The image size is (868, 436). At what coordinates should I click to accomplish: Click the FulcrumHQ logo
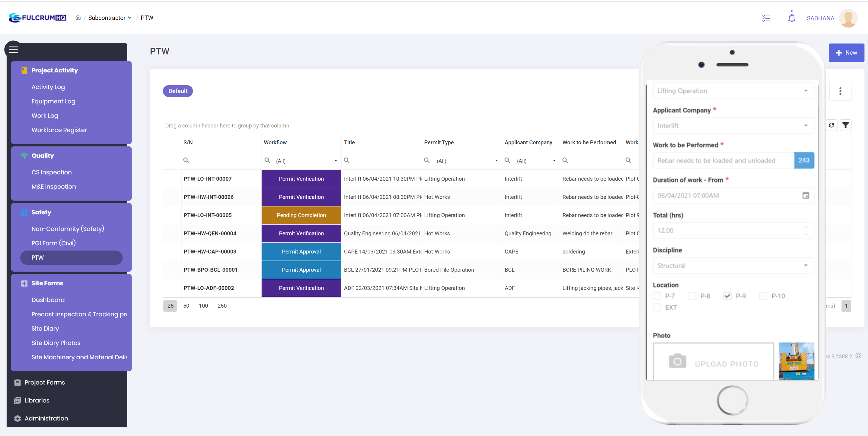(37, 18)
